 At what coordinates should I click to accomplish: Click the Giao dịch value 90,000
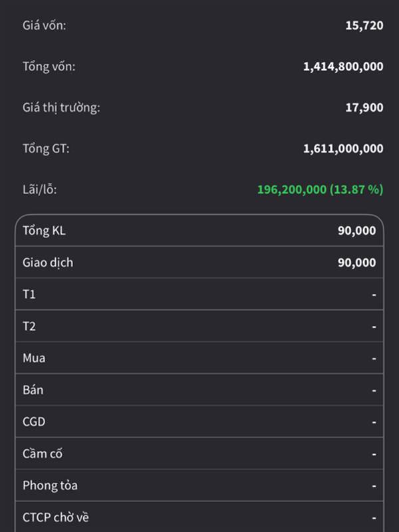(x=356, y=263)
